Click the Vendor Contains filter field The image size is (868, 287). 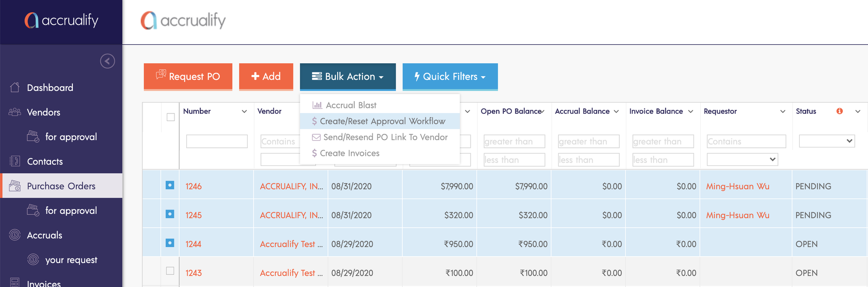[280, 141]
